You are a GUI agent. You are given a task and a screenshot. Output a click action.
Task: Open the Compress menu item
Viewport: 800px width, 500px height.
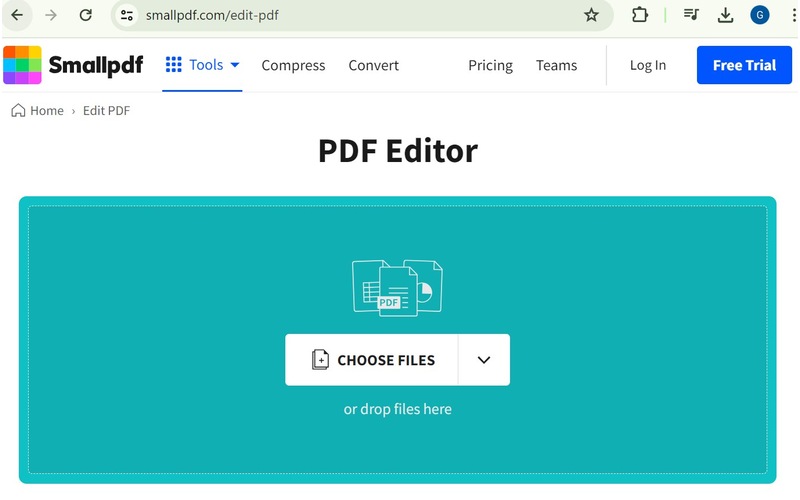[x=293, y=65]
